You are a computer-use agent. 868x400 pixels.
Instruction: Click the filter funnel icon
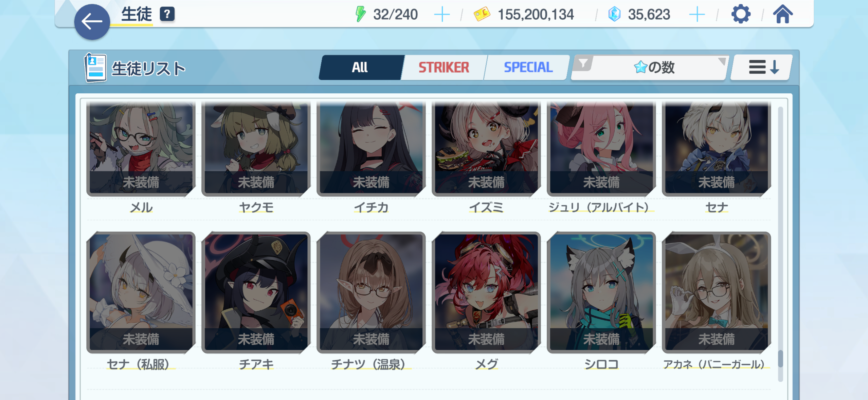click(583, 63)
